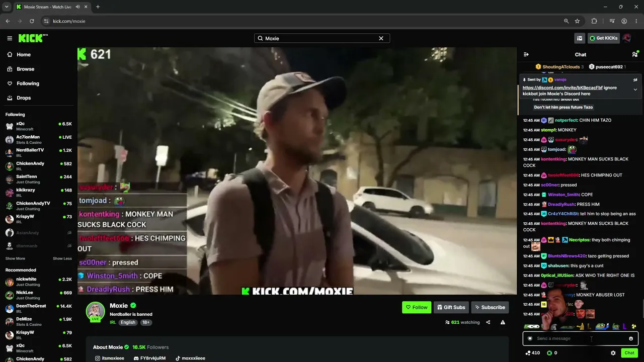644x362 pixels.
Task: Open the Chrome three-dot menu
Action: (x=635, y=21)
